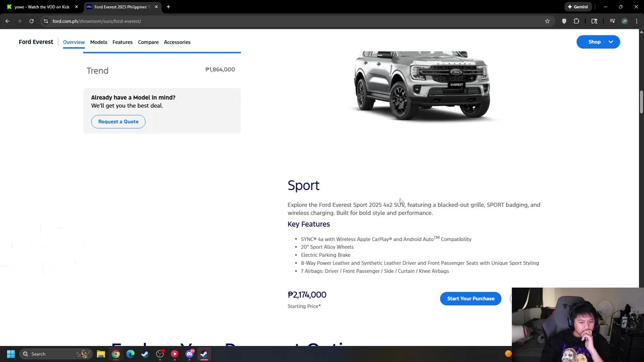Open the Compare section tab
This screenshot has width=644, height=362.
(148, 42)
